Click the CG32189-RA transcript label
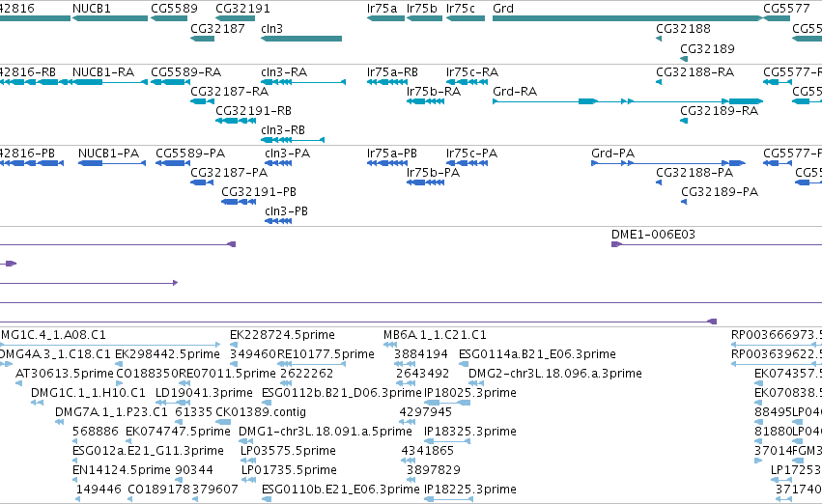822x504 pixels. coord(720,110)
